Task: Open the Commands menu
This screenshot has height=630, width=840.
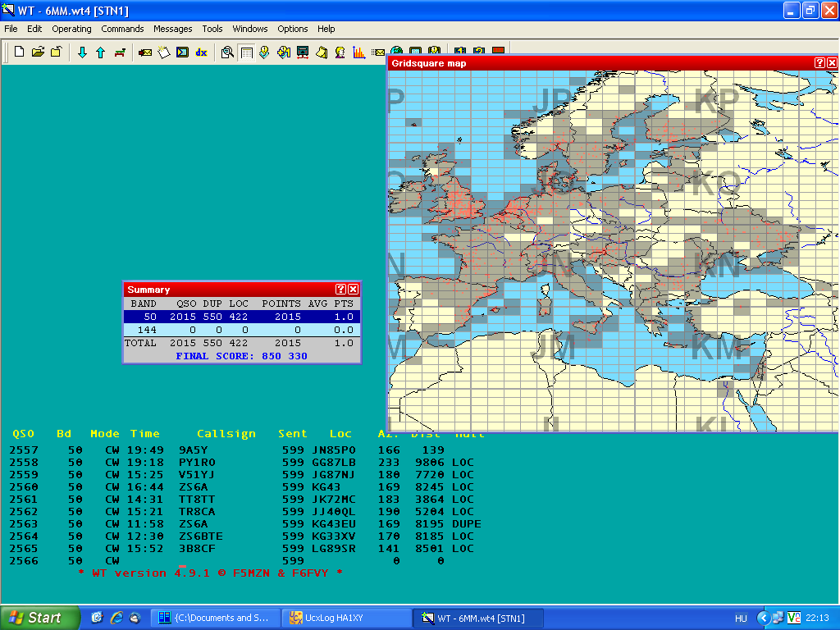Action: 122,29
